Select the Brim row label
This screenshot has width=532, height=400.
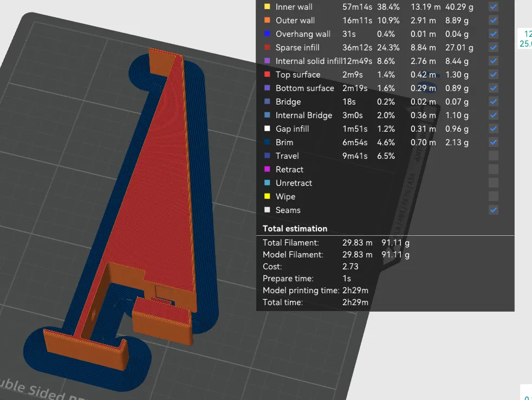point(284,143)
